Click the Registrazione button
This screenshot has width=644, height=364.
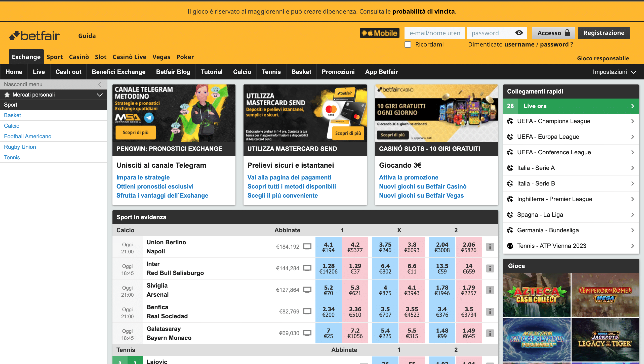604,33
